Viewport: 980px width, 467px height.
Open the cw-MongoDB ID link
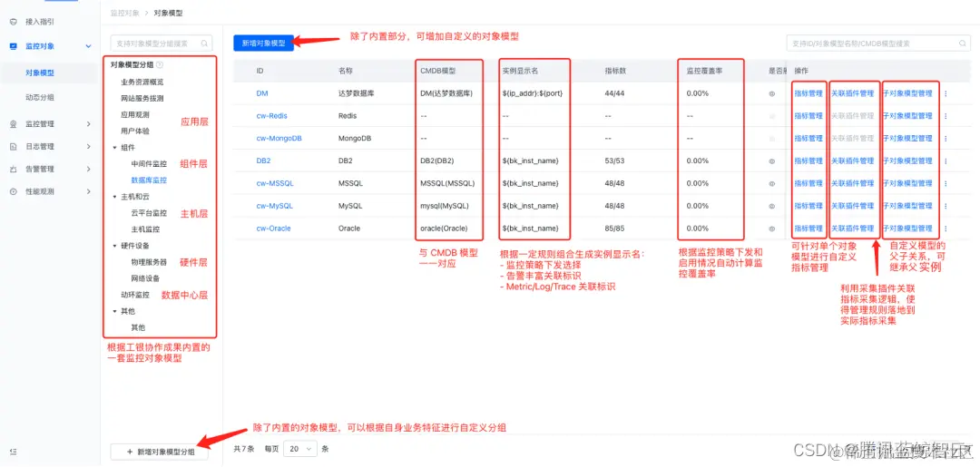(279, 139)
